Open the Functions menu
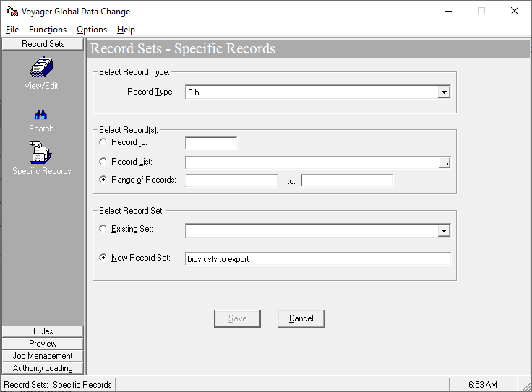The width and height of the screenshot is (532, 392). (x=48, y=30)
